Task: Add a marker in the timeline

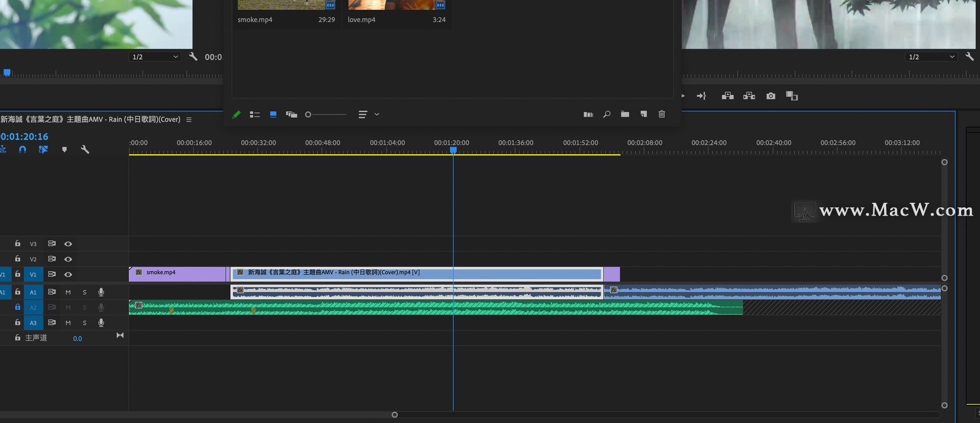Action: (x=64, y=150)
